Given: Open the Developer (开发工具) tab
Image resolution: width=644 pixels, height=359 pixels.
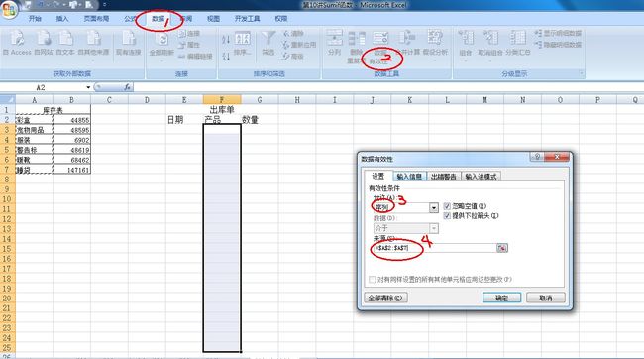Looking at the screenshot, I should [x=247, y=19].
